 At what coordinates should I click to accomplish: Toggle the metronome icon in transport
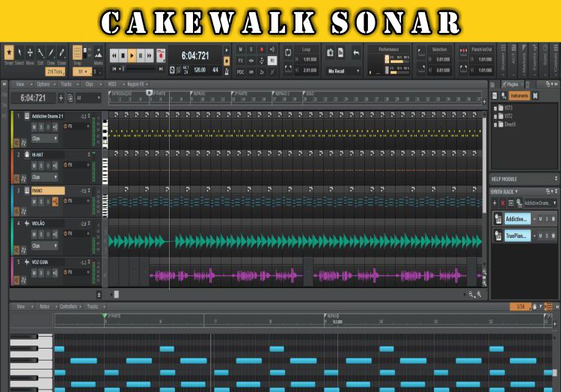click(x=227, y=72)
